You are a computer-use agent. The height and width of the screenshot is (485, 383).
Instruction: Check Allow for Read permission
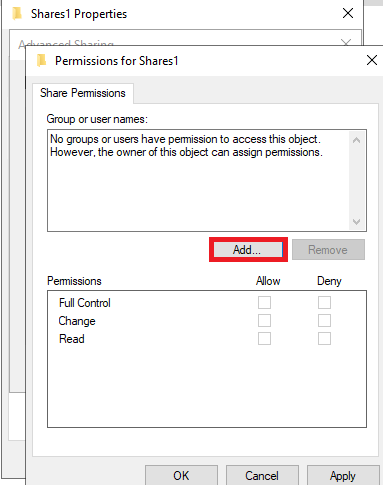coord(264,339)
